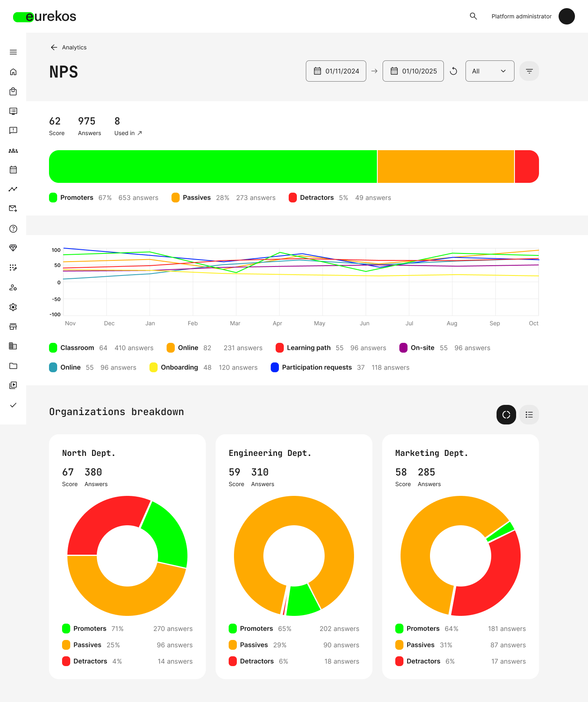Click orange Passives segment of NPS bar
Image resolution: width=588 pixels, height=702 pixels.
click(446, 167)
